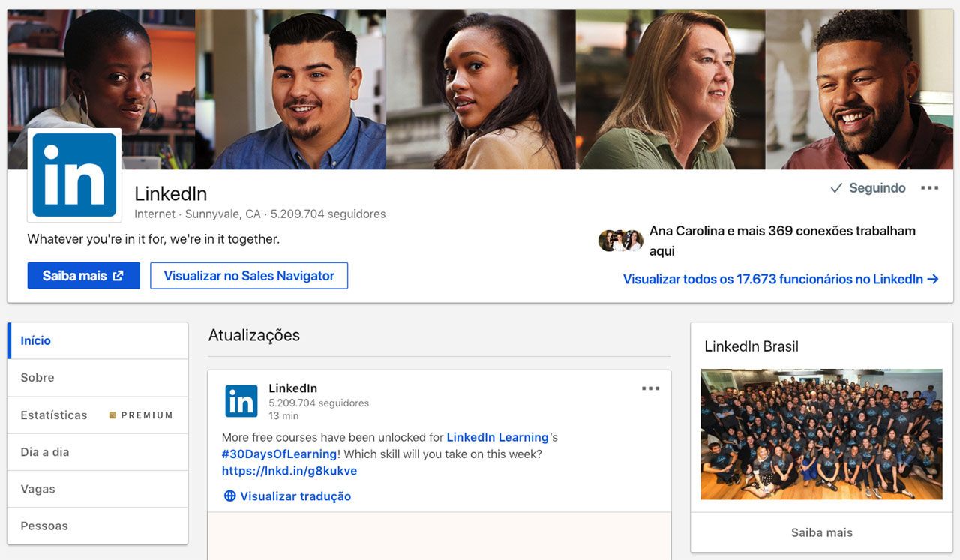Open the lnkd.in/g8kukve link
Image resolution: width=960 pixels, height=560 pixels.
tap(289, 471)
